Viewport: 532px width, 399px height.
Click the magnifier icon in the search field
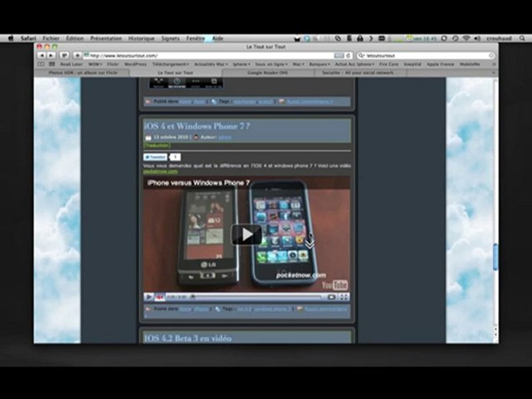[x=361, y=55]
